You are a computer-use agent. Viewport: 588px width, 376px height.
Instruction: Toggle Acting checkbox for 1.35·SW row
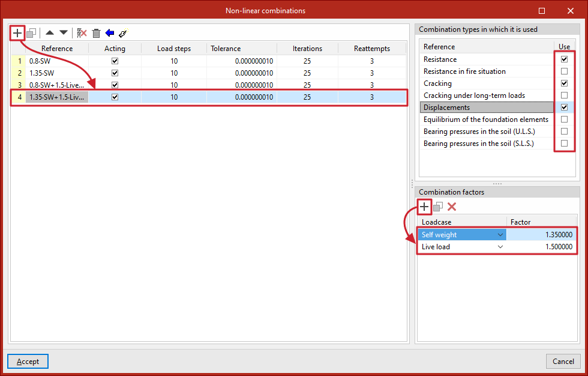pyautogui.click(x=115, y=73)
